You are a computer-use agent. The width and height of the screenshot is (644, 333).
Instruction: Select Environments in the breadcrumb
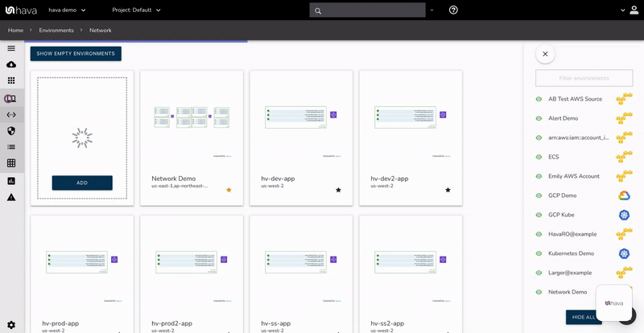point(56,30)
